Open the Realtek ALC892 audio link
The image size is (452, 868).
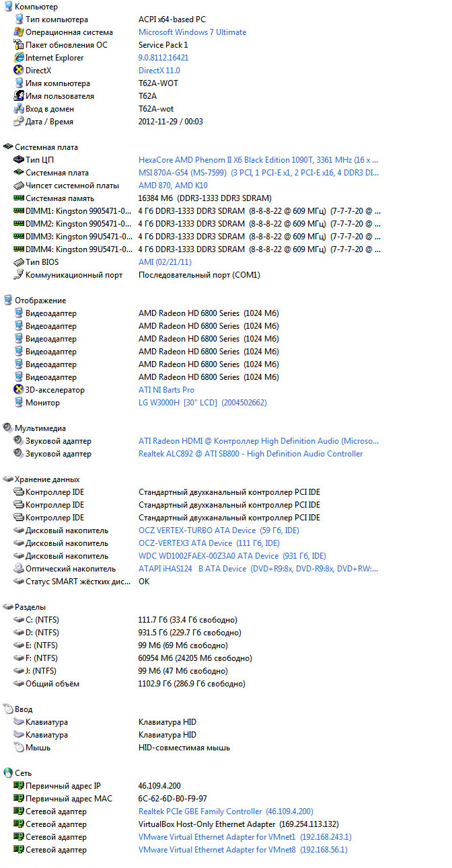(x=250, y=454)
